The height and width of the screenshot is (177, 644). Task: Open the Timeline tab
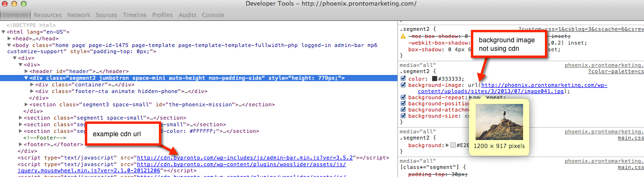[x=135, y=15]
